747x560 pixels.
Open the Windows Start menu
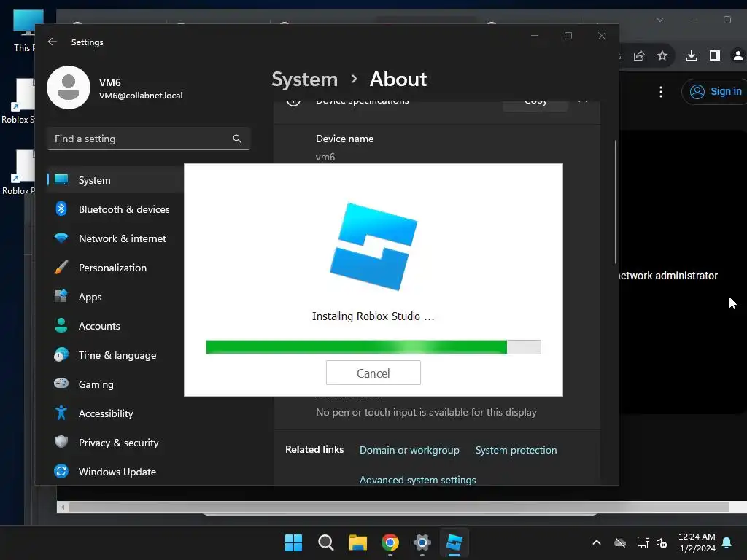(293, 542)
